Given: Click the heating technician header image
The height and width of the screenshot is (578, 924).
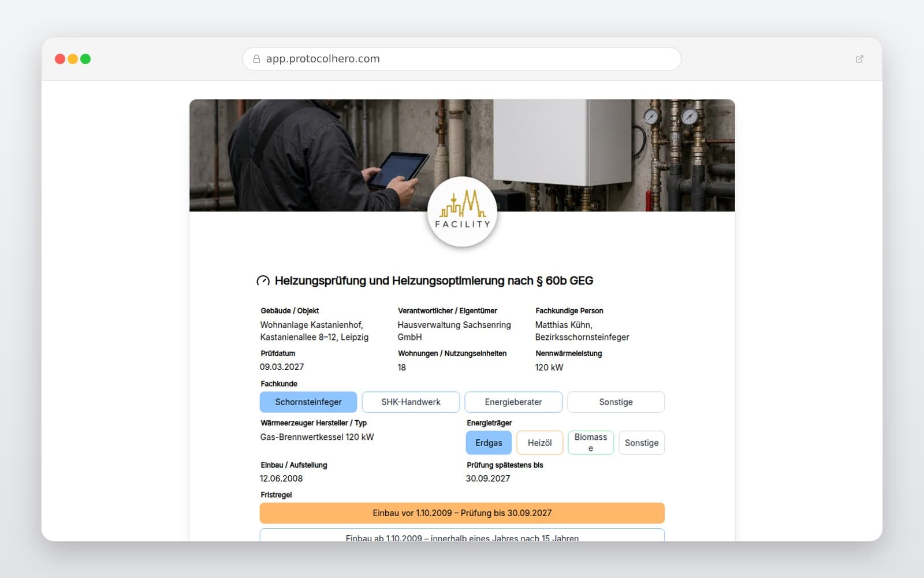Looking at the screenshot, I should 462,155.
